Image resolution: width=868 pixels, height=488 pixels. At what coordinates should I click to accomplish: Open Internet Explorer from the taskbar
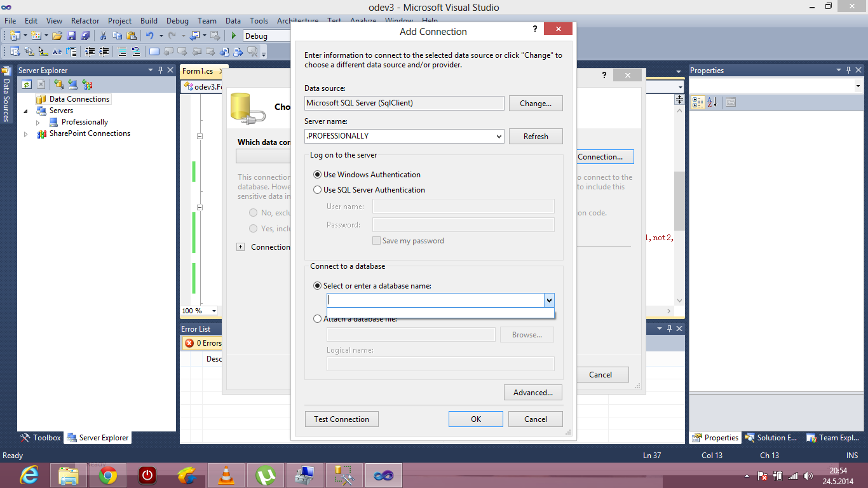(29, 475)
